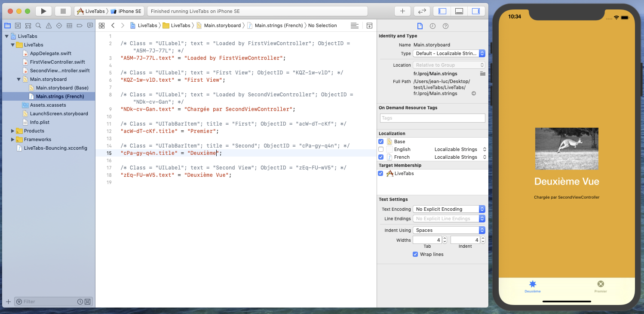The height and width of the screenshot is (314, 644).
Task: Open the Location dropdown
Action: [449, 65]
